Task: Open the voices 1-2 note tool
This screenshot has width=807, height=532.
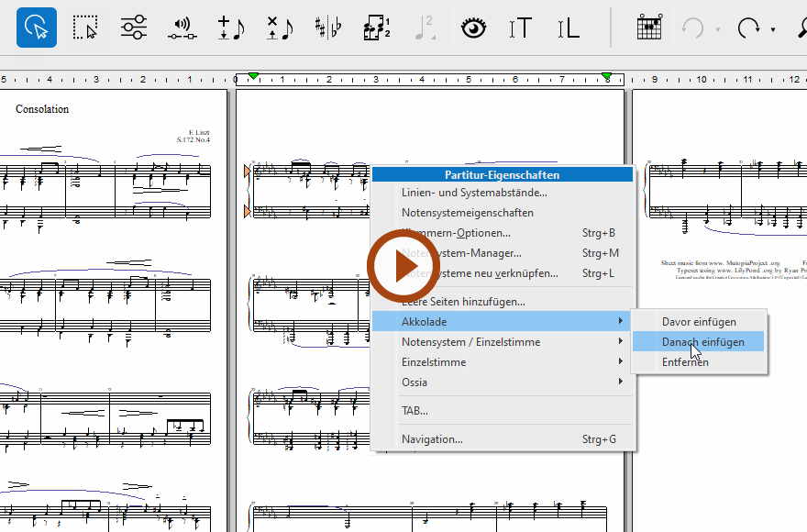Action: coord(376,28)
